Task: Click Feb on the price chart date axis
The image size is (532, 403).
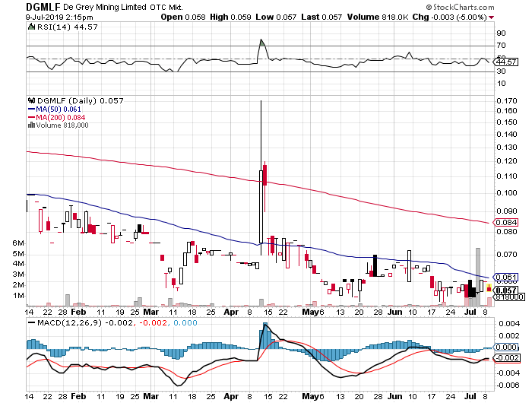Action: [x=78, y=312]
